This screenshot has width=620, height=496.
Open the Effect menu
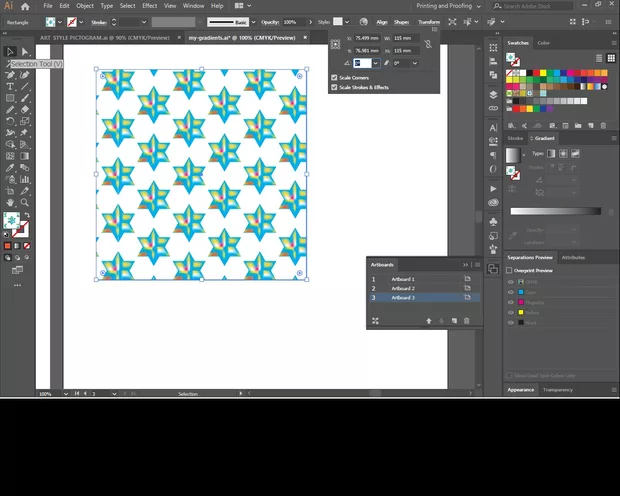point(149,6)
